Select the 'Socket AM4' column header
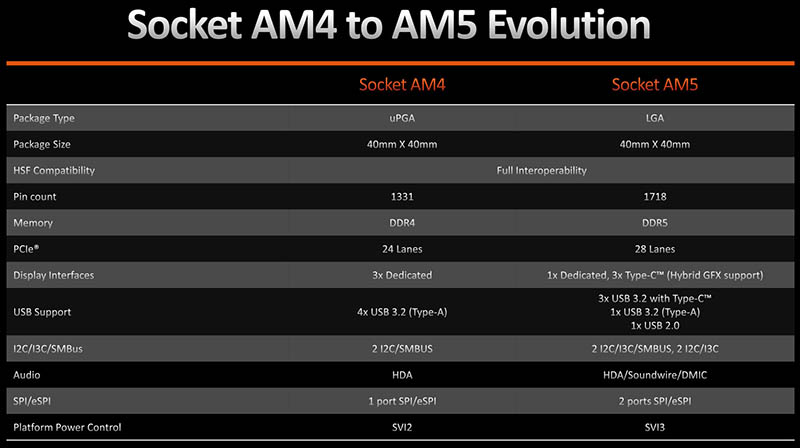The width and height of the screenshot is (800, 448). [x=402, y=84]
